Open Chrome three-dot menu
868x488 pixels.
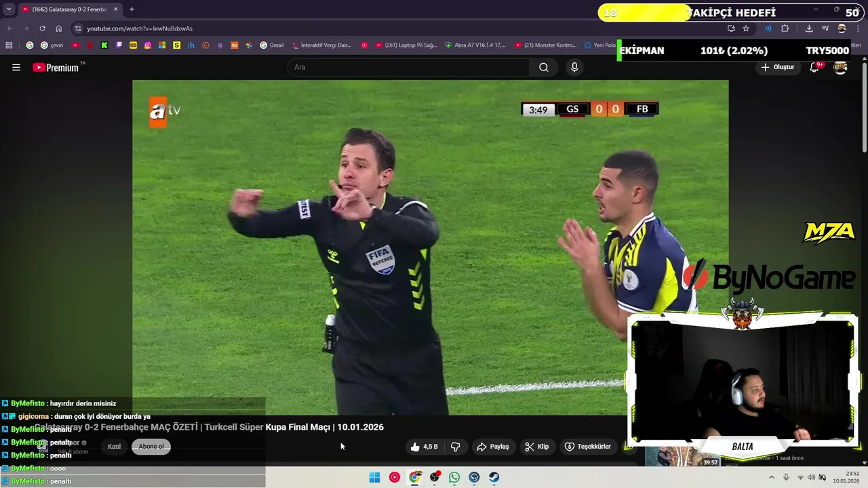click(859, 28)
